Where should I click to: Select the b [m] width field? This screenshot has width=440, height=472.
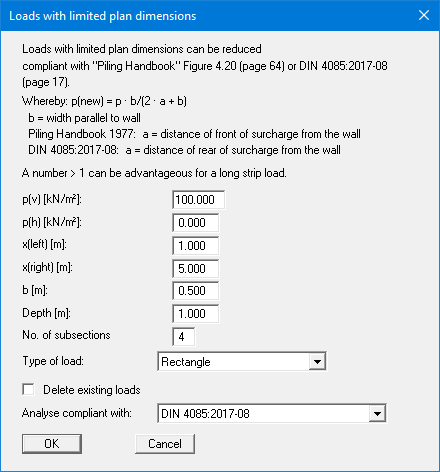coord(196,291)
